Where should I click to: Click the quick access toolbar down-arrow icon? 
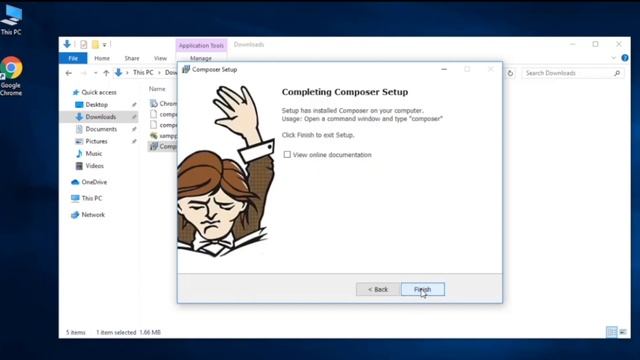67,44
